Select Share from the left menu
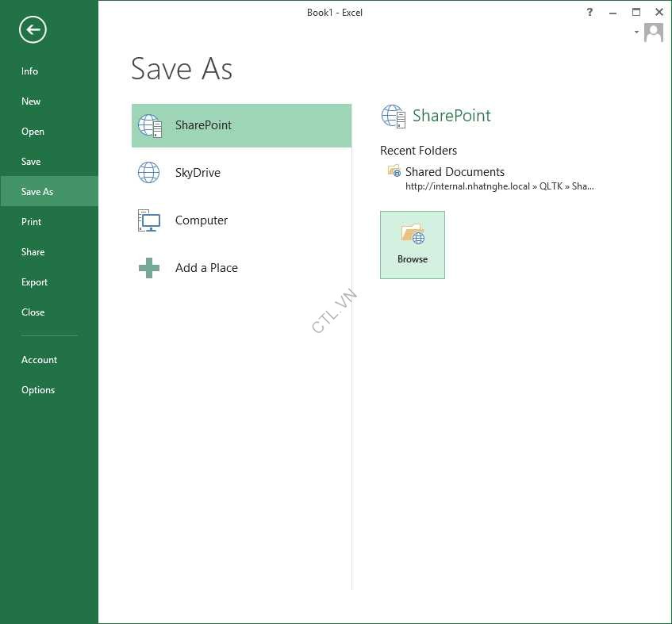Image resolution: width=672 pixels, height=624 pixels. coord(33,252)
